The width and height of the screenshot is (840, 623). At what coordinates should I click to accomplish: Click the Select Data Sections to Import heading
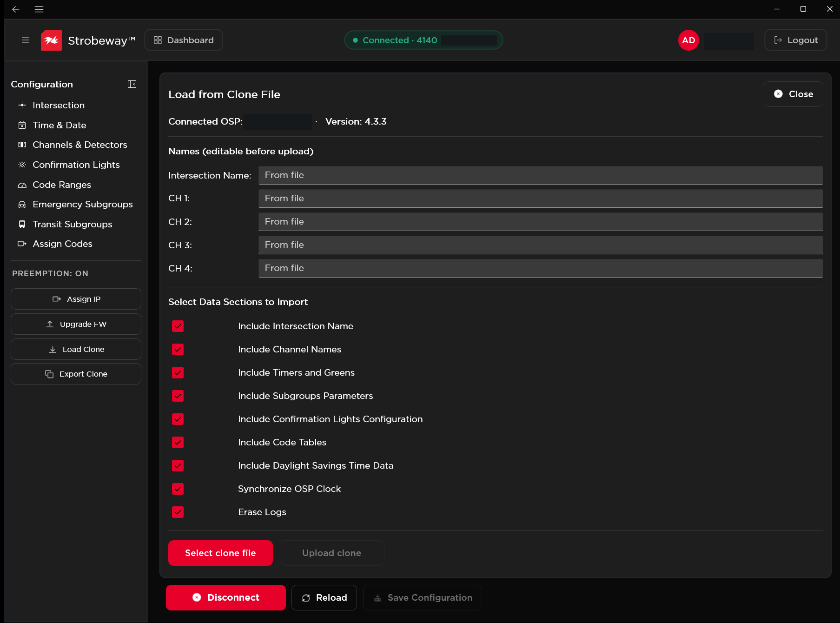pos(238,302)
